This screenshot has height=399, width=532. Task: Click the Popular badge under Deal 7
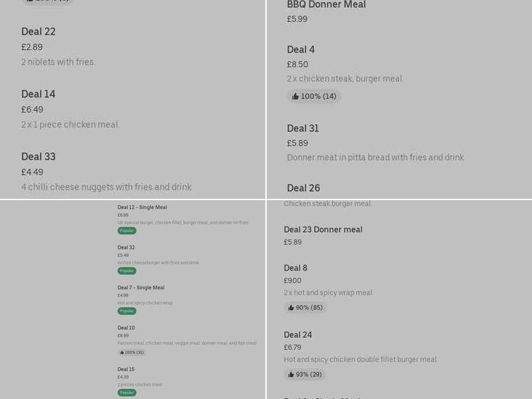[x=127, y=311]
